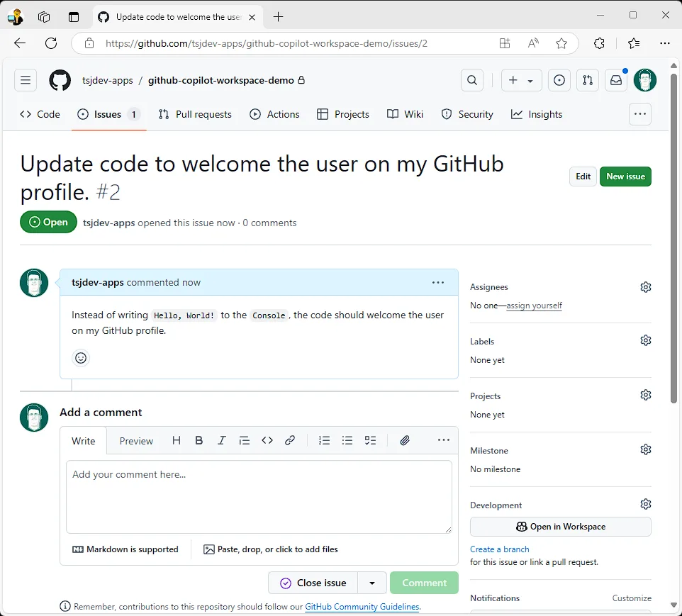The width and height of the screenshot is (682, 616).
Task: Click the comment text area
Action: [259, 496]
